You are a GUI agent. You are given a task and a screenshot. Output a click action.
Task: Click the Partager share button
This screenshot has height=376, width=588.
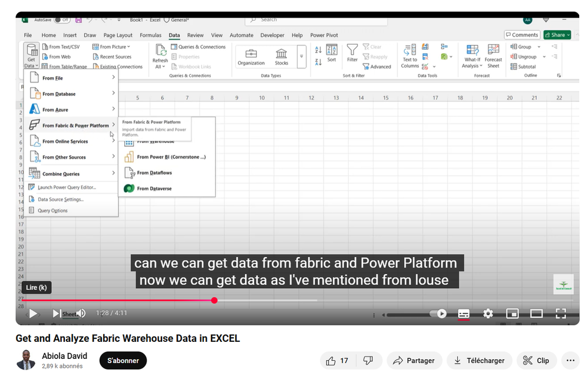414,361
